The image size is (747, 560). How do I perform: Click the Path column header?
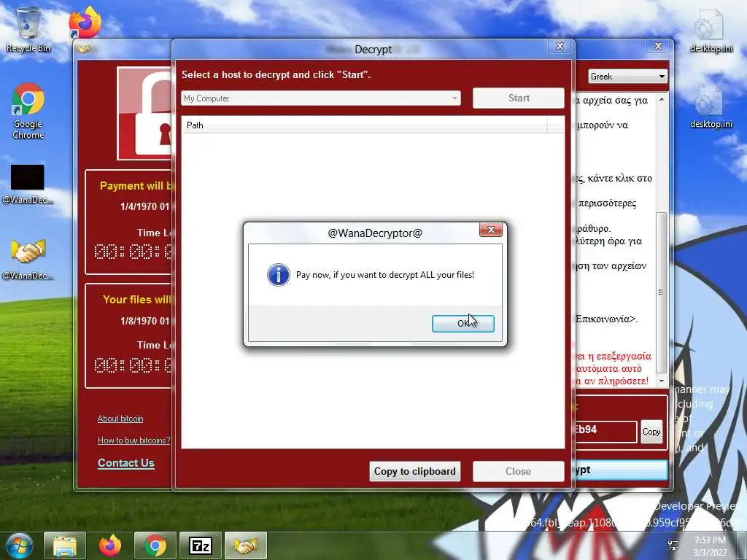tap(365, 125)
